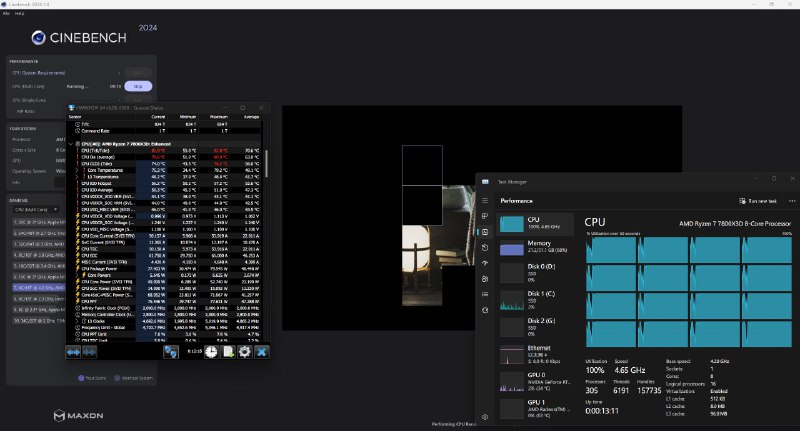Click HWiNFO expand-columns blue arrows icon
800x431 pixels.
click(x=73, y=352)
